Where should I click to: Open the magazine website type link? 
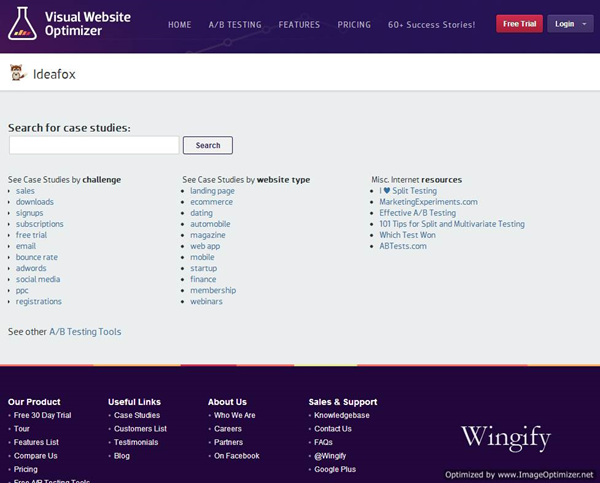(x=208, y=235)
